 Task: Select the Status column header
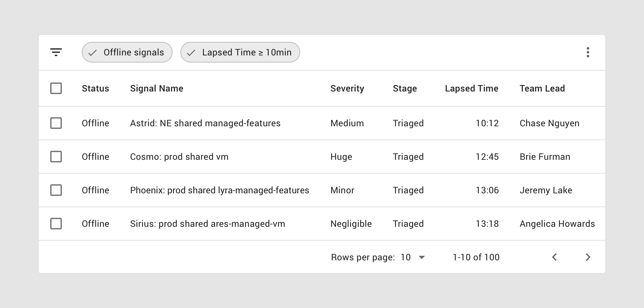[95, 88]
